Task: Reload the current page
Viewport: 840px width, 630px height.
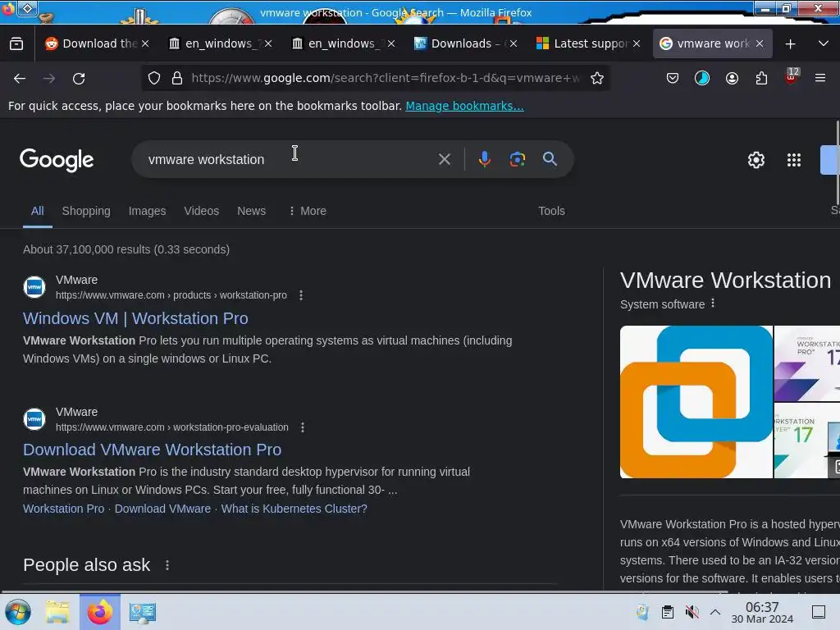Action: point(79,78)
